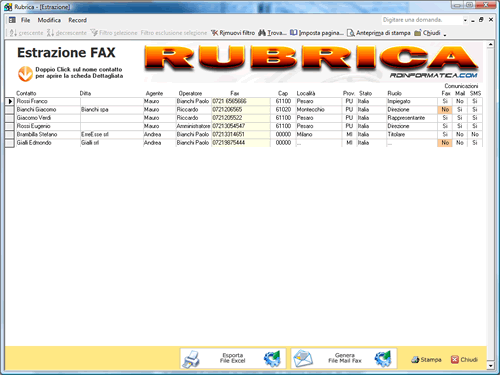Open the File menu
The image size is (500, 375).
pos(25,20)
